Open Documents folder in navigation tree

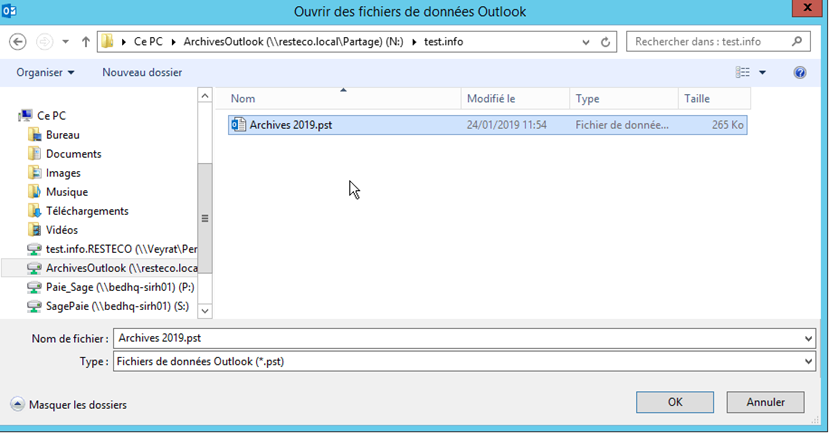[x=73, y=154]
